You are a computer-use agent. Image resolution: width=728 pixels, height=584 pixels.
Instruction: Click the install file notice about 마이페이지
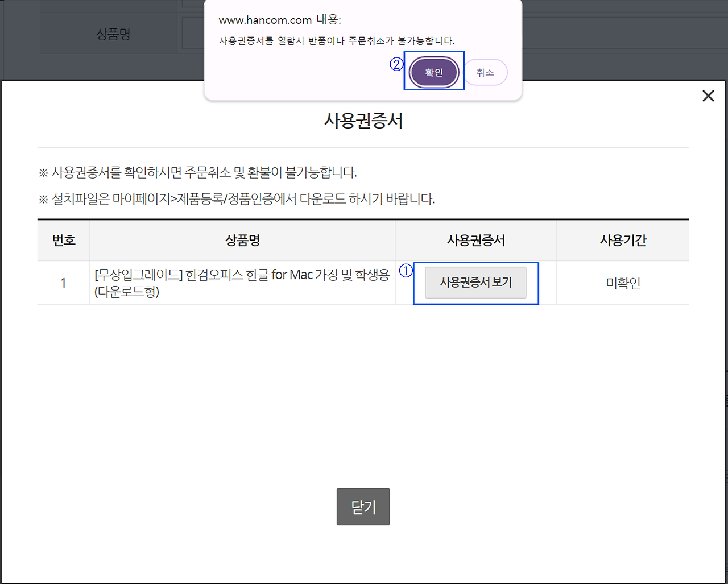[x=237, y=199]
